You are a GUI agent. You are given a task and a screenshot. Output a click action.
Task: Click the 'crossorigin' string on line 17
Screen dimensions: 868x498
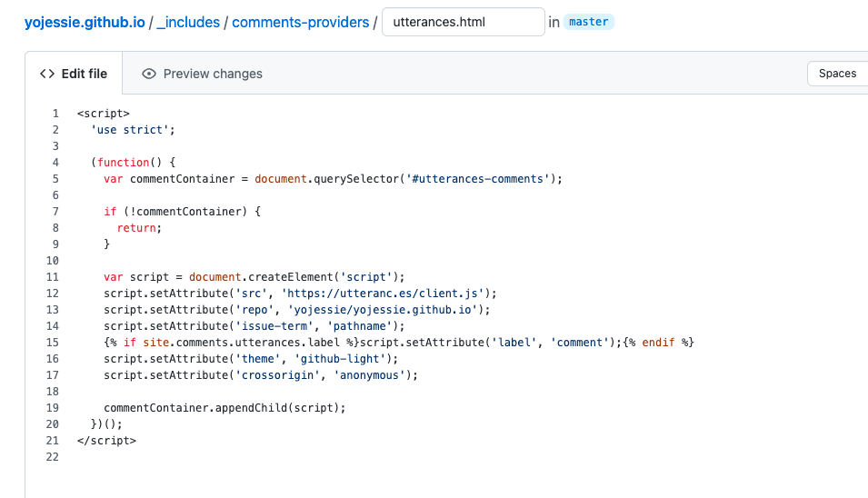coord(277,375)
